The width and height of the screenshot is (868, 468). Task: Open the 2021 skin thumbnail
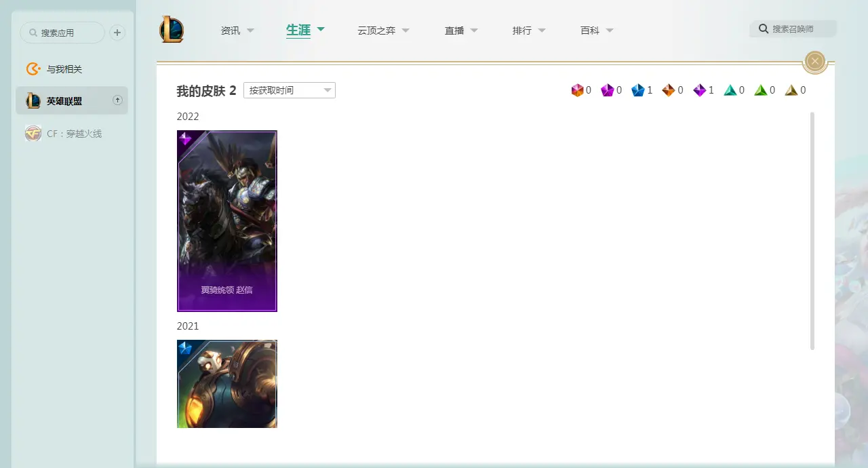(227, 384)
